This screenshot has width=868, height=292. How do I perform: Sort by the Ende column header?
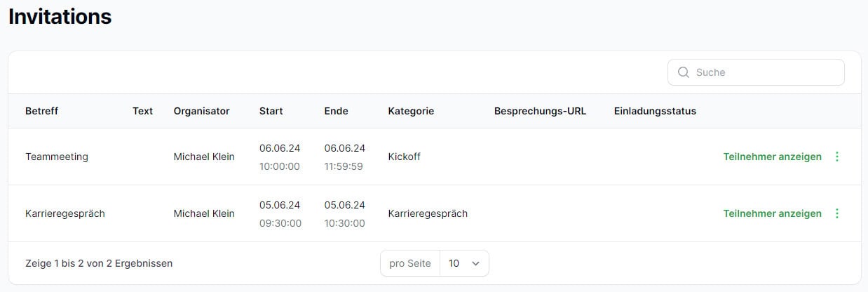tap(336, 111)
